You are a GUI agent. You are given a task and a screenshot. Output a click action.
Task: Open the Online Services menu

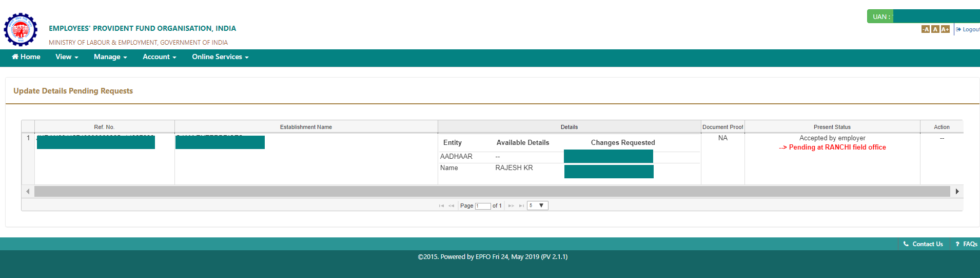(220, 57)
